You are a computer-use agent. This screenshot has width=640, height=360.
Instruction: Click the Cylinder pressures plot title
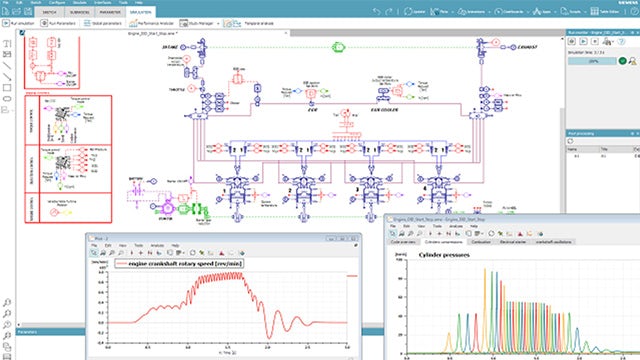pos(444,255)
